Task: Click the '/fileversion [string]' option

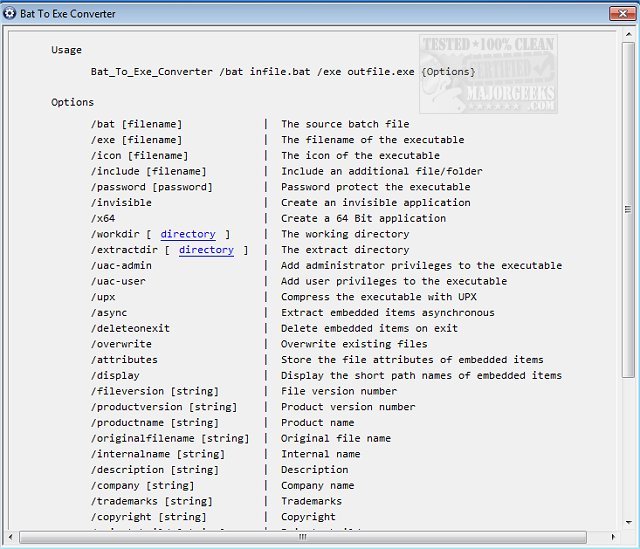Action: coord(155,391)
